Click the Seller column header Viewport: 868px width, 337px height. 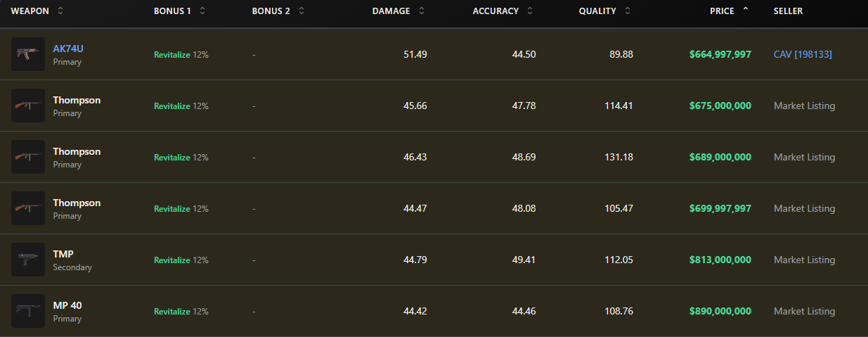(788, 11)
